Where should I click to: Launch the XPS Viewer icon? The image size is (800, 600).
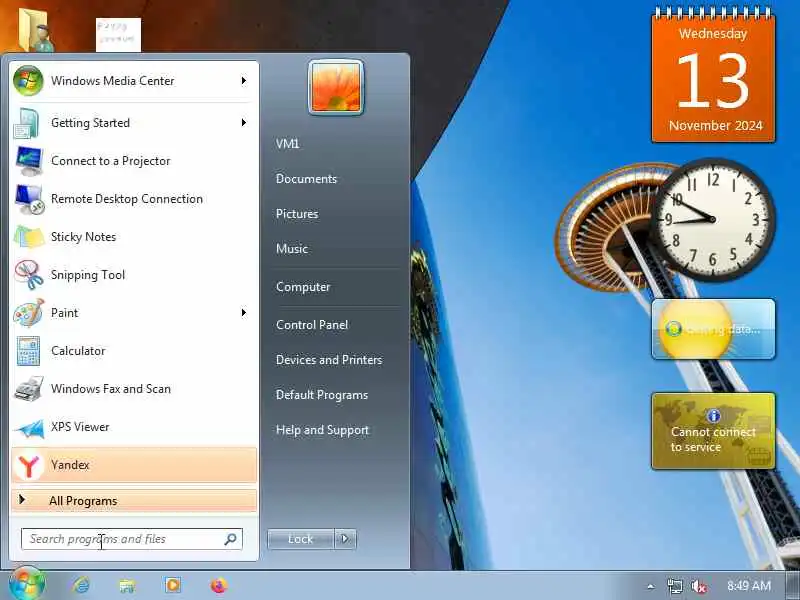tap(28, 427)
